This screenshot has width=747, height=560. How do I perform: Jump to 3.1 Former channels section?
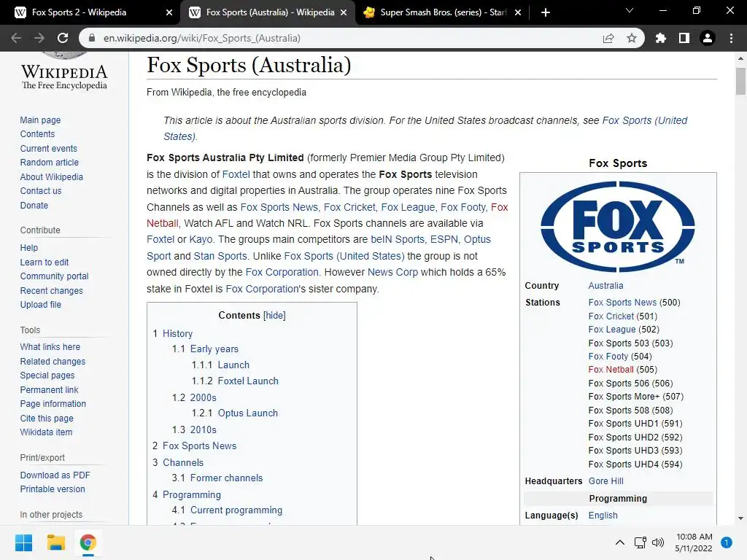point(227,478)
